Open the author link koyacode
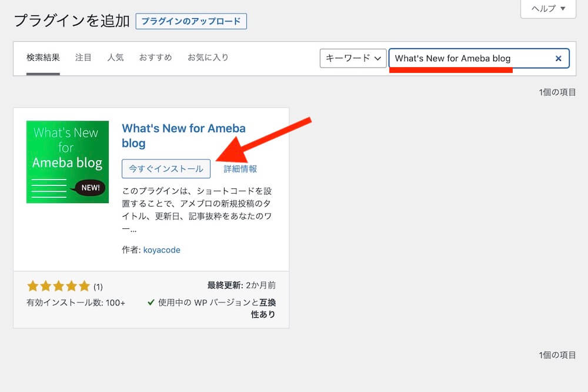This screenshot has height=392, width=588. coord(162,250)
